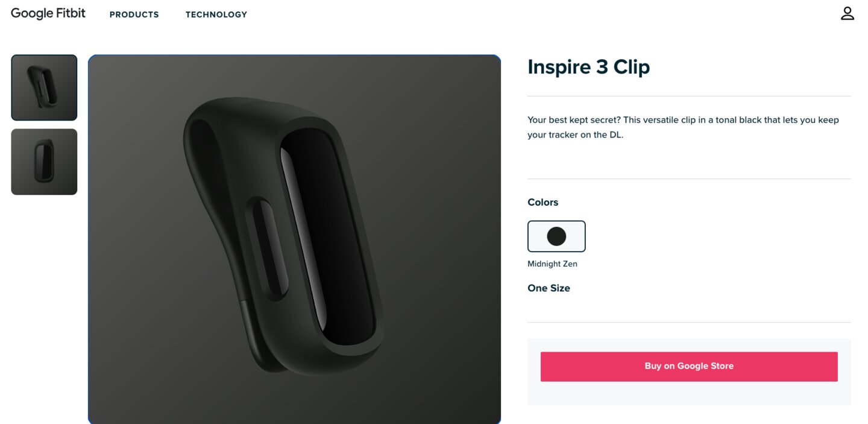Click the Midnight Zen color name label
Viewport: 868px width, 424px height.
pos(552,264)
